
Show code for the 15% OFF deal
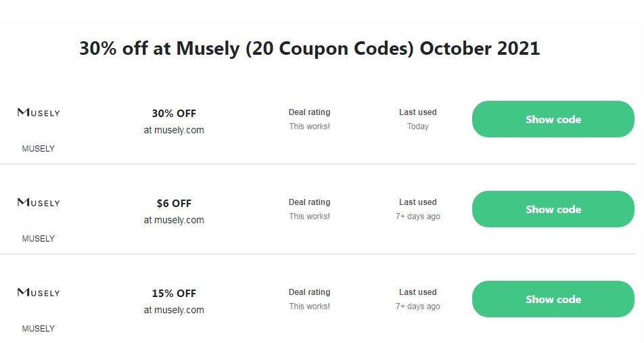553,299
